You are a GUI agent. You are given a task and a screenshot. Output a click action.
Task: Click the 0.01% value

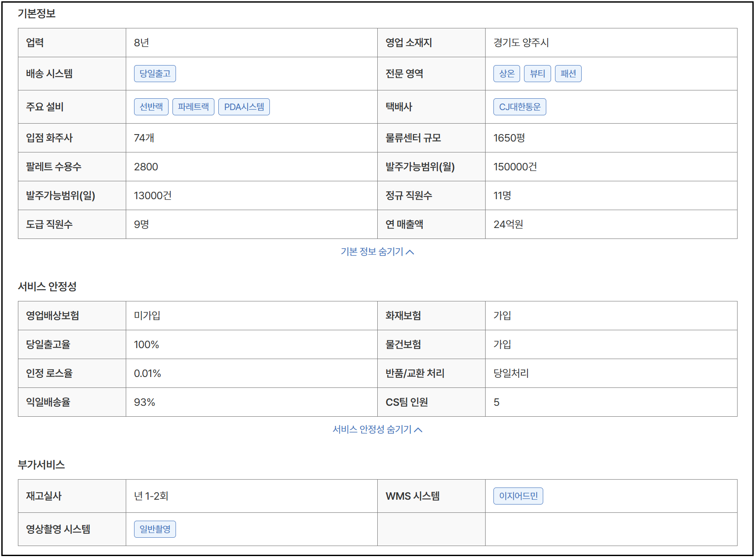(x=148, y=373)
